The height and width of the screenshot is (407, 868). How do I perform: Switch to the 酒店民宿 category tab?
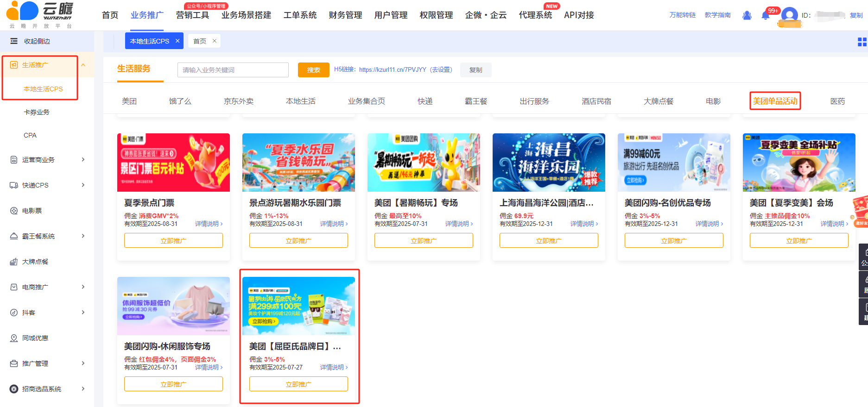point(596,101)
